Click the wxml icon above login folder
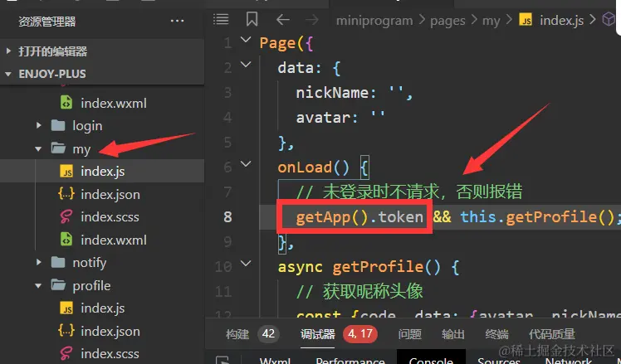This screenshot has width=621, height=364. (x=66, y=104)
